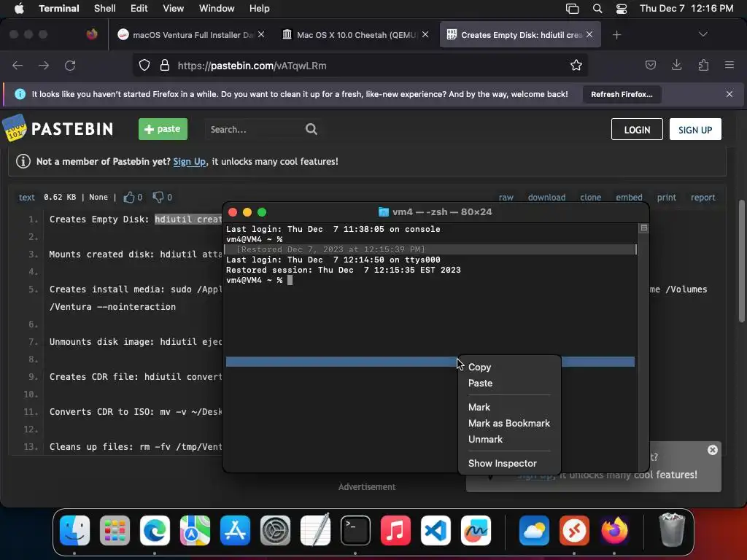The height and width of the screenshot is (560, 747).
Task: Open the View menu
Action: (x=173, y=9)
